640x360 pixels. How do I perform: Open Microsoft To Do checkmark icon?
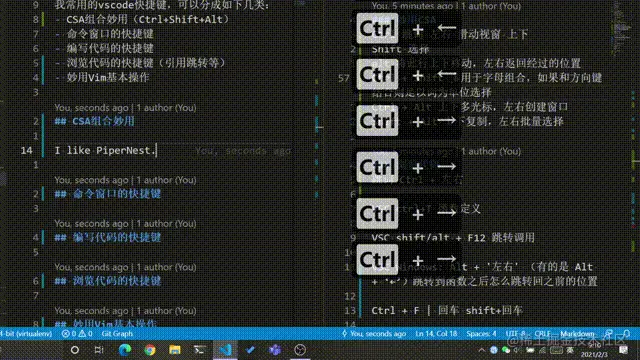pos(250,350)
